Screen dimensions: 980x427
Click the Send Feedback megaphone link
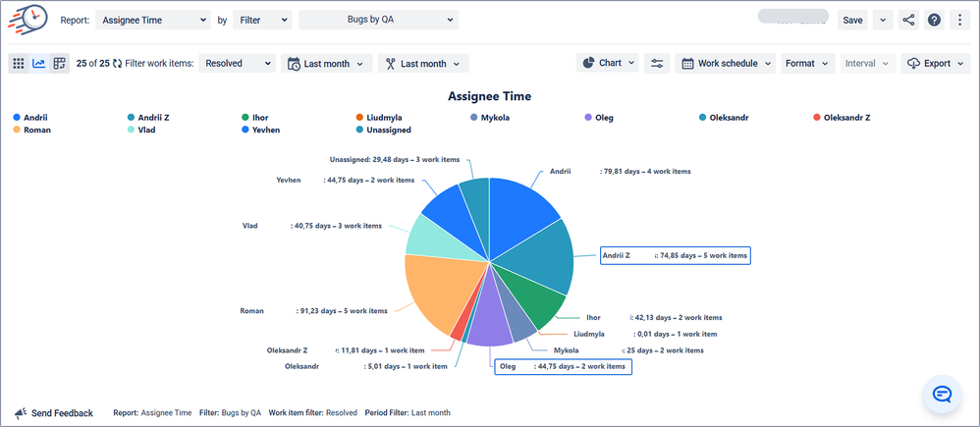tap(54, 413)
